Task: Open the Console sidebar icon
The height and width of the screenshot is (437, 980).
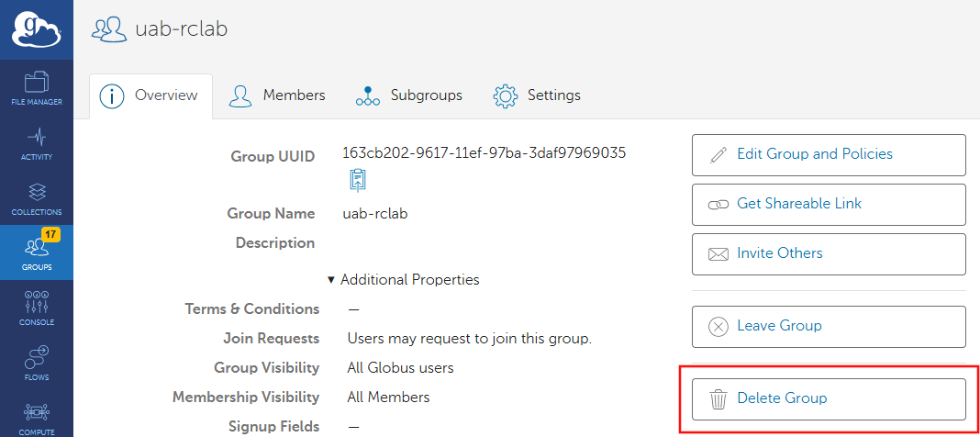Action: [37, 308]
